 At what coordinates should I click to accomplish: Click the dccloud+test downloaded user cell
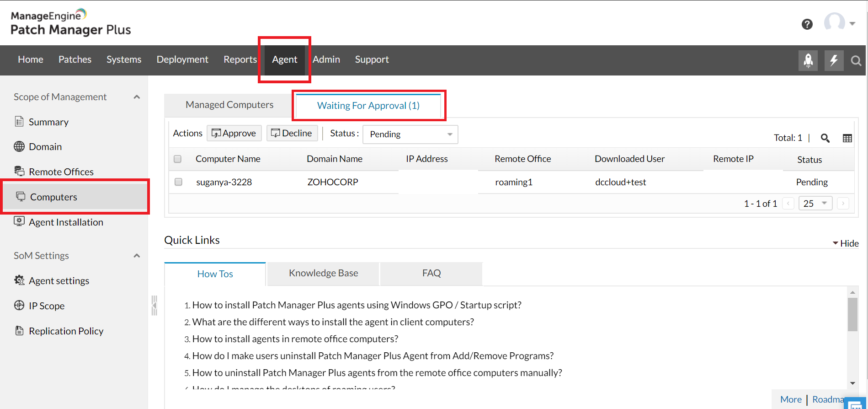(621, 182)
